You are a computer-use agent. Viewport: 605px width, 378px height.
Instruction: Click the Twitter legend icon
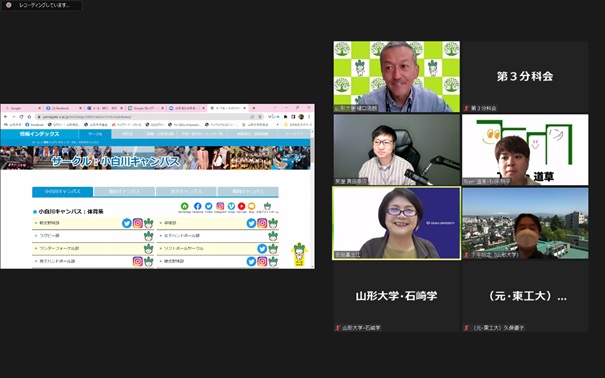(209, 206)
